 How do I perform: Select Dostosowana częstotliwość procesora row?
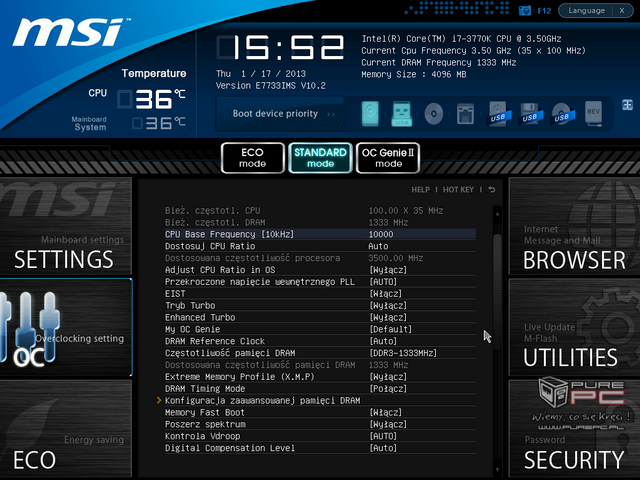pos(320,258)
